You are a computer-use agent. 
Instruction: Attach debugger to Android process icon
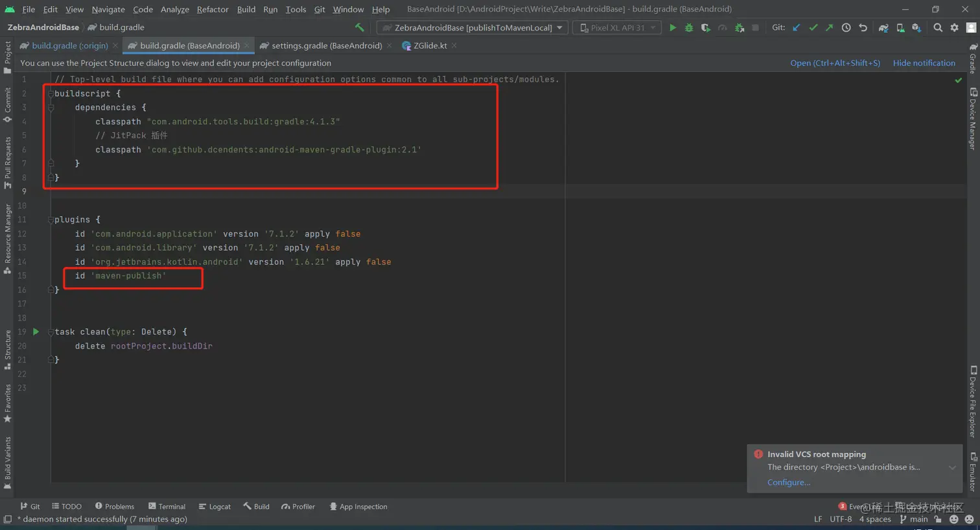[739, 28]
